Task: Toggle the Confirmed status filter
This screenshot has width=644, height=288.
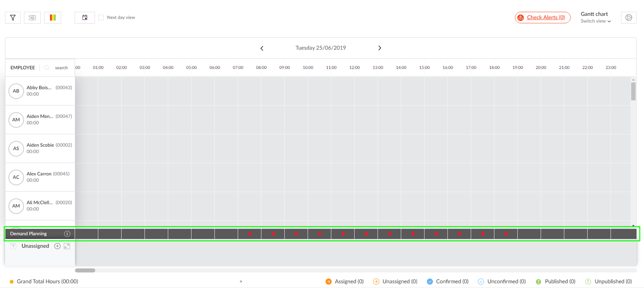Action: coord(448,282)
